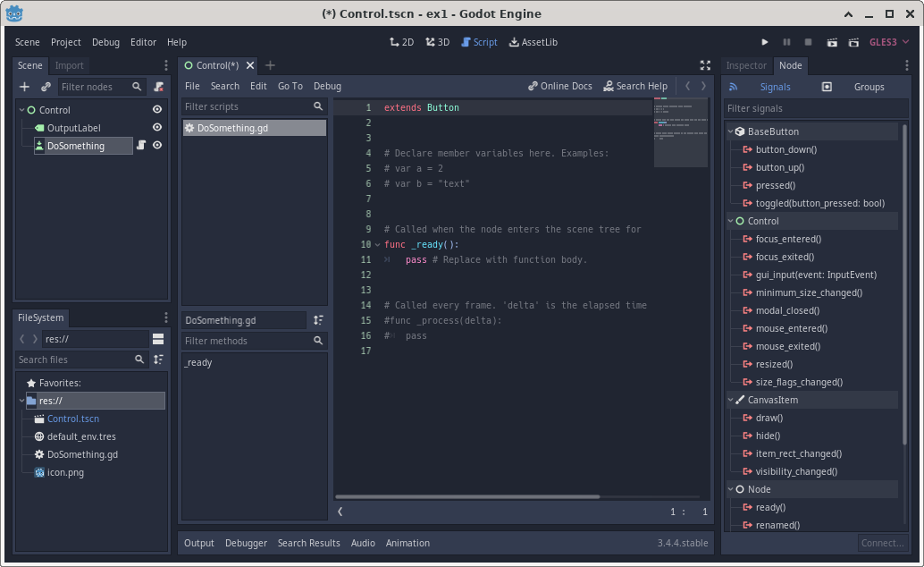Select DoSomething.gd in scripts list
The width and height of the screenshot is (924, 567).
[x=254, y=128]
